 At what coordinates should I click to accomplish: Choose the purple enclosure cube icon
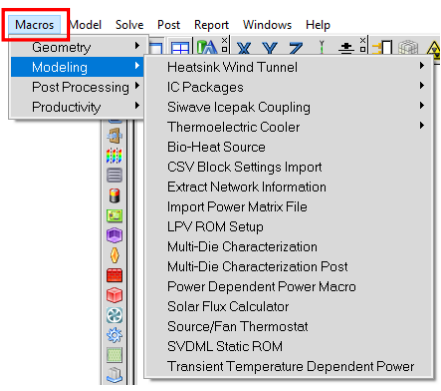[114, 235]
